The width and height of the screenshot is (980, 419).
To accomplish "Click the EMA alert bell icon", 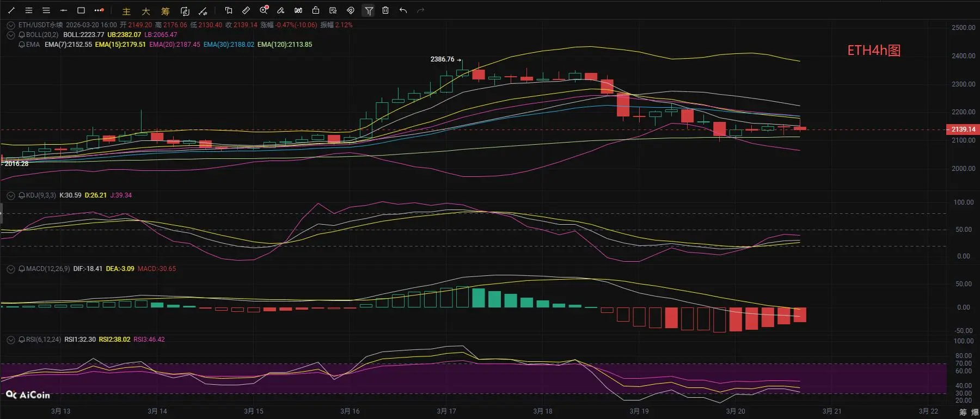I will click(x=22, y=45).
